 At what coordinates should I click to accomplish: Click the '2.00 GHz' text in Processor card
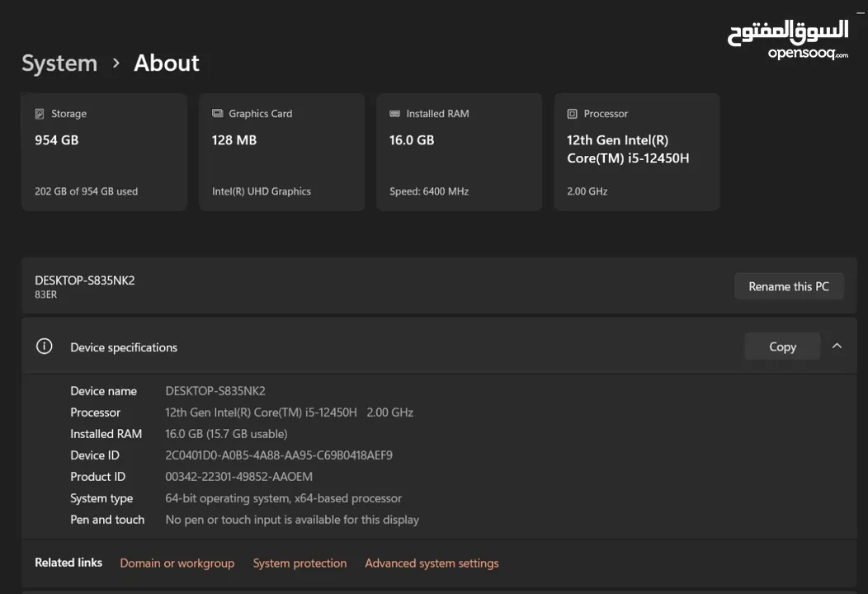click(x=587, y=191)
